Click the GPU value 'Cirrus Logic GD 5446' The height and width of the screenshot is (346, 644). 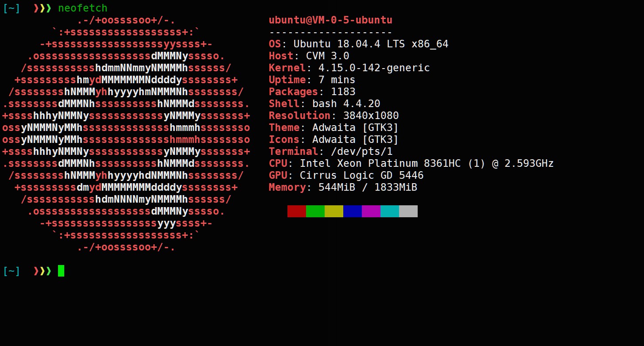pos(362,176)
